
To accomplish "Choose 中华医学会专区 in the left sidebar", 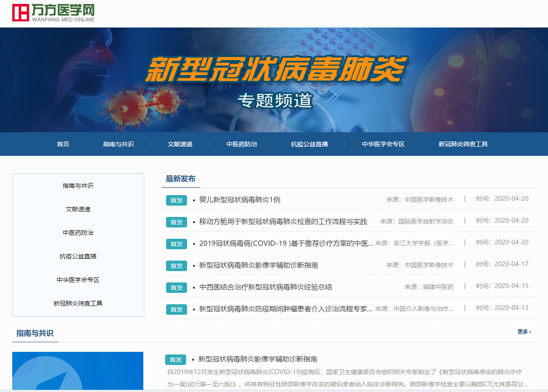I will tap(78, 280).
